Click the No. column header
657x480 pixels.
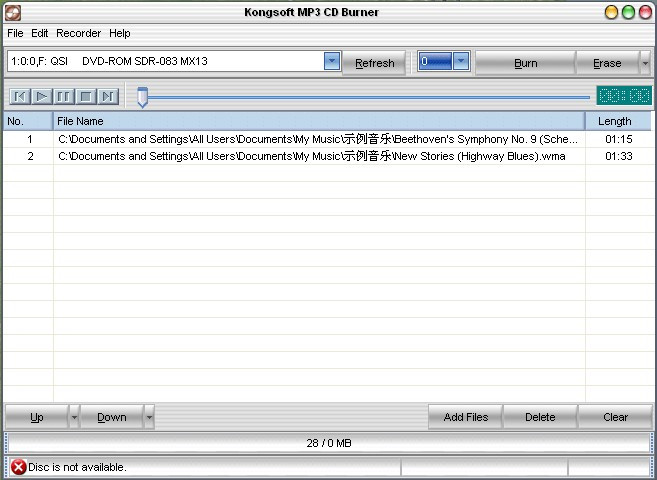coord(28,121)
